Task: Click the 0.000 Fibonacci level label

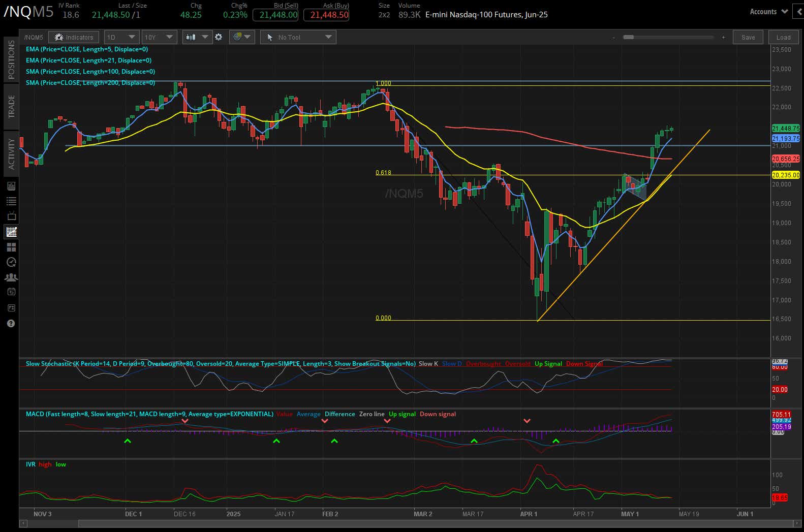Action: click(383, 318)
